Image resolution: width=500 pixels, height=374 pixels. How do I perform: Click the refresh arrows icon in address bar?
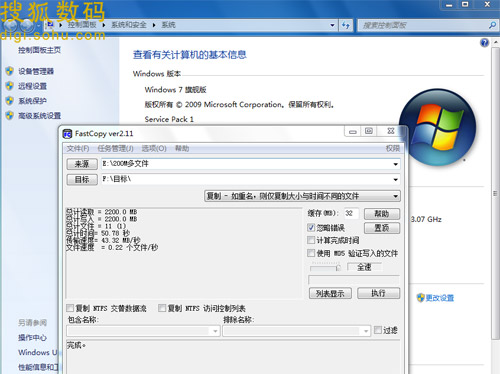pyautogui.click(x=346, y=25)
